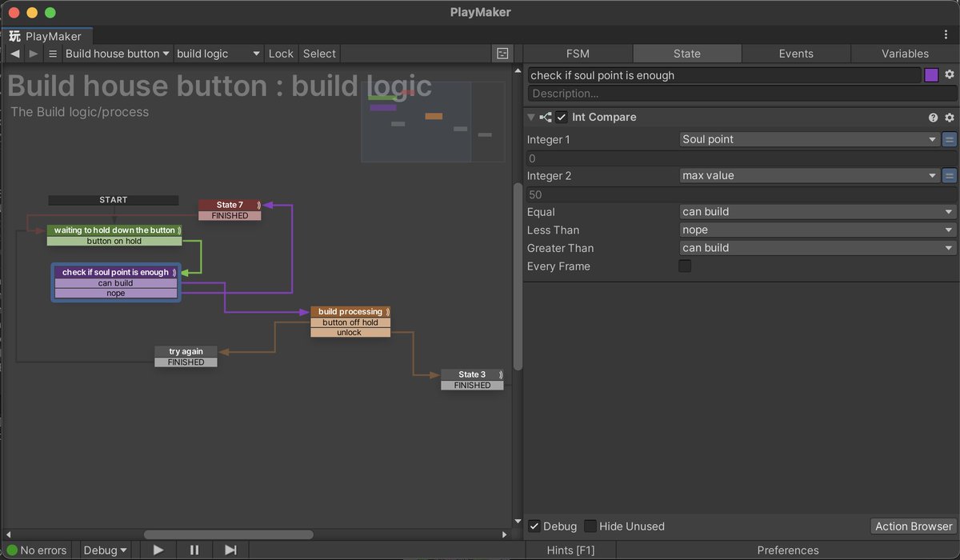The width and height of the screenshot is (960, 560).
Task: Enable or disable the Int Compare action checkbox
Action: pyautogui.click(x=562, y=117)
